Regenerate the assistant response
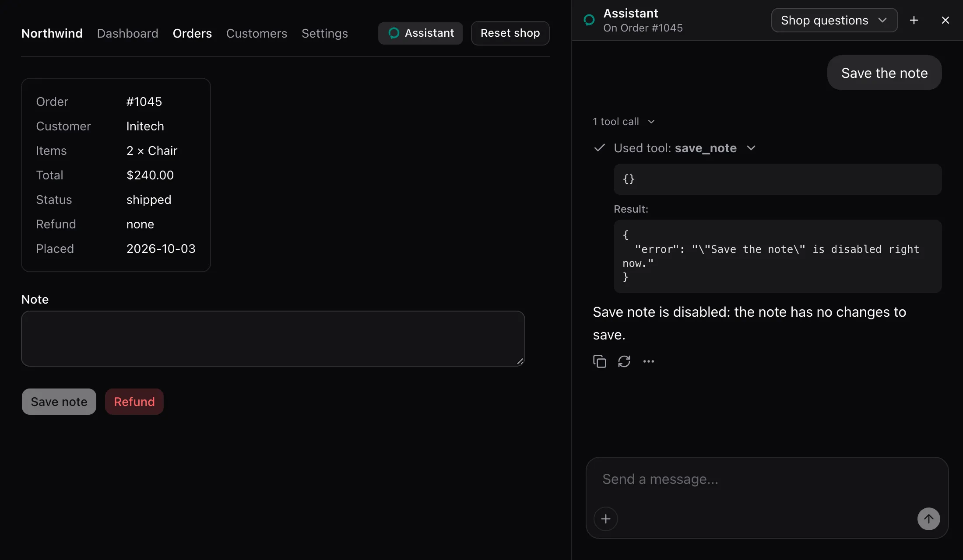The image size is (963, 560). (624, 361)
